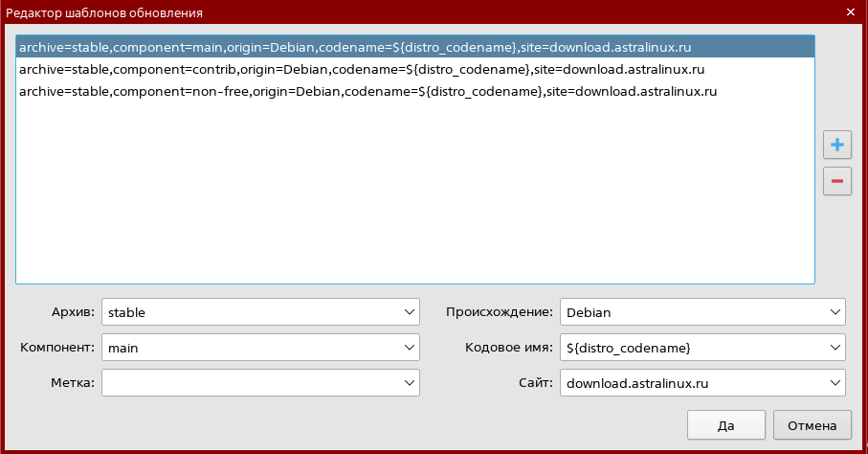This screenshot has width=868, height=454.
Task: Select the component=non-free template row
Action: click(x=367, y=92)
